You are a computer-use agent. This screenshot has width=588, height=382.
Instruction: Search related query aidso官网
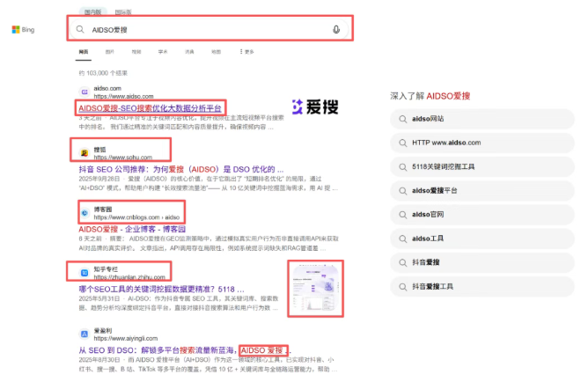pos(481,215)
